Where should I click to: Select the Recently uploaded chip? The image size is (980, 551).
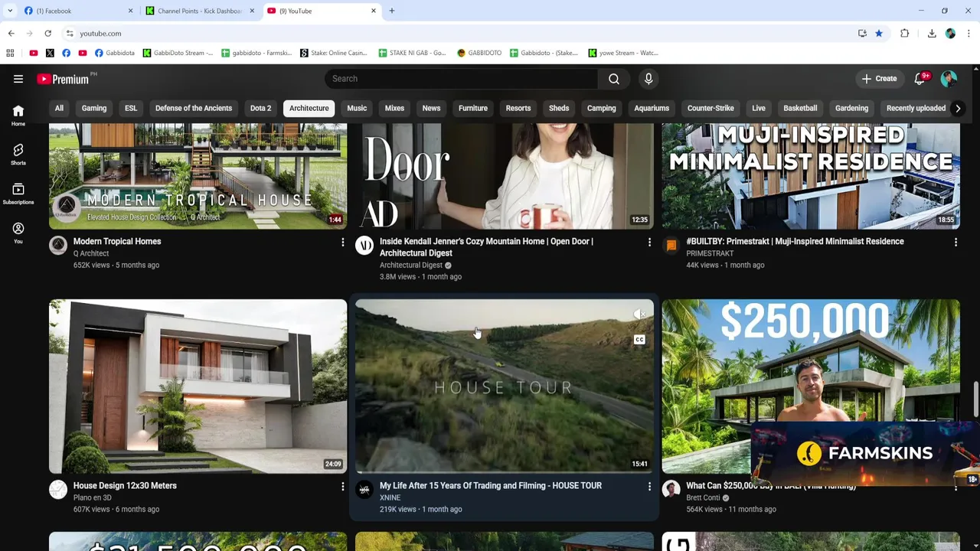pos(916,108)
